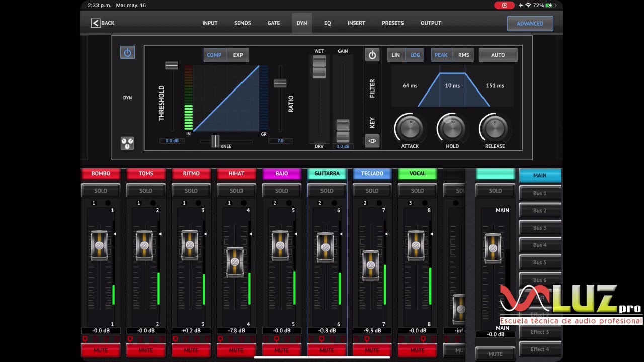
Task: Select Bus 3
Action: pos(540,228)
